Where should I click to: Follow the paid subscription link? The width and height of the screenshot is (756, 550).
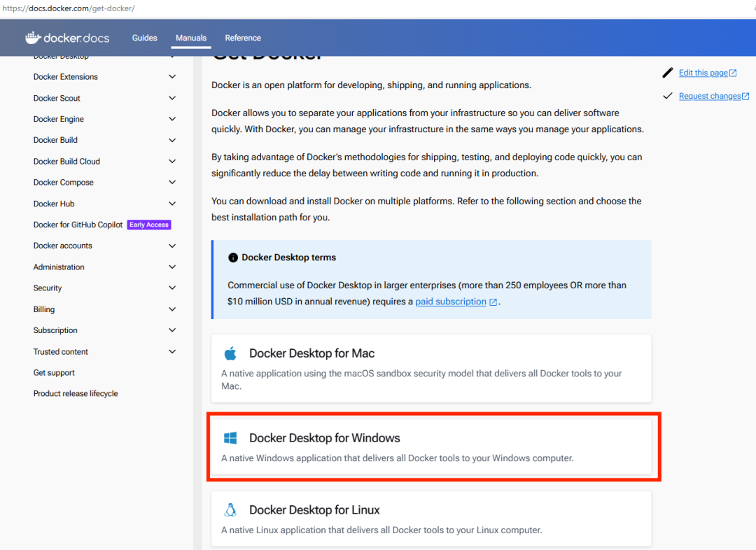(x=451, y=302)
